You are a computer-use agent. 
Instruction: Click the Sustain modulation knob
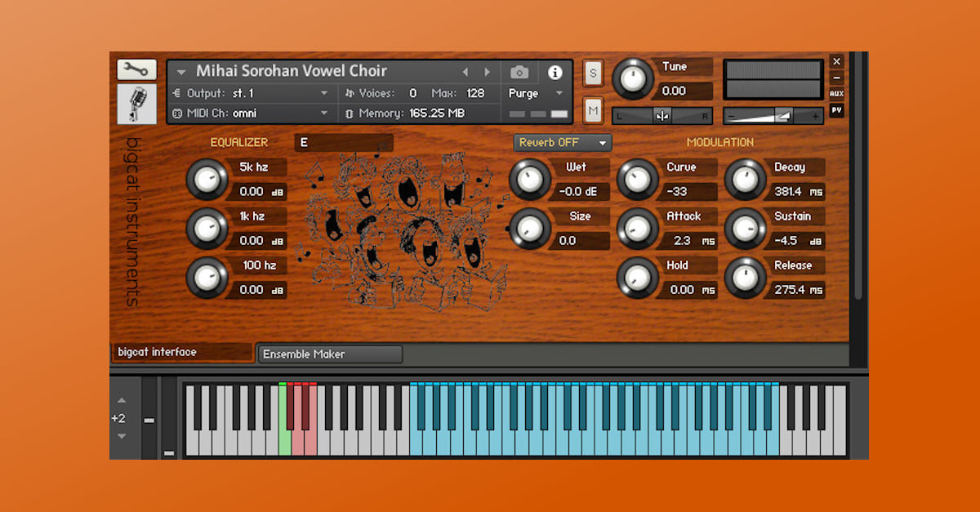(745, 229)
